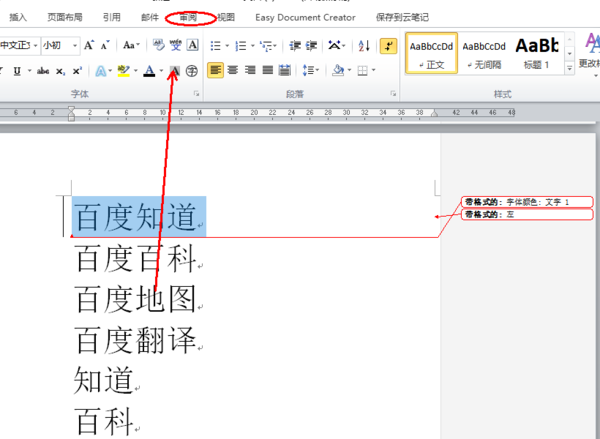
Task: Click the Bullets list icon
Action: [x=215, y=46]
